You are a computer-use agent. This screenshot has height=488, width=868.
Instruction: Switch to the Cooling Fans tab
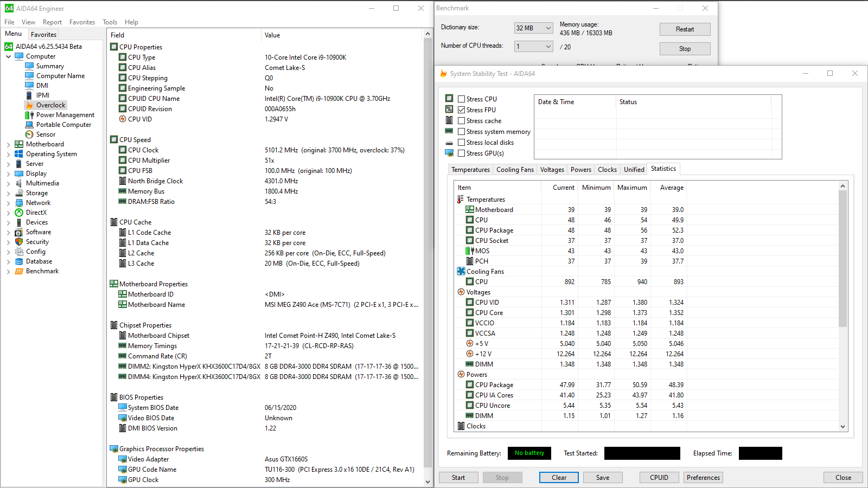[x=515, y=170]
